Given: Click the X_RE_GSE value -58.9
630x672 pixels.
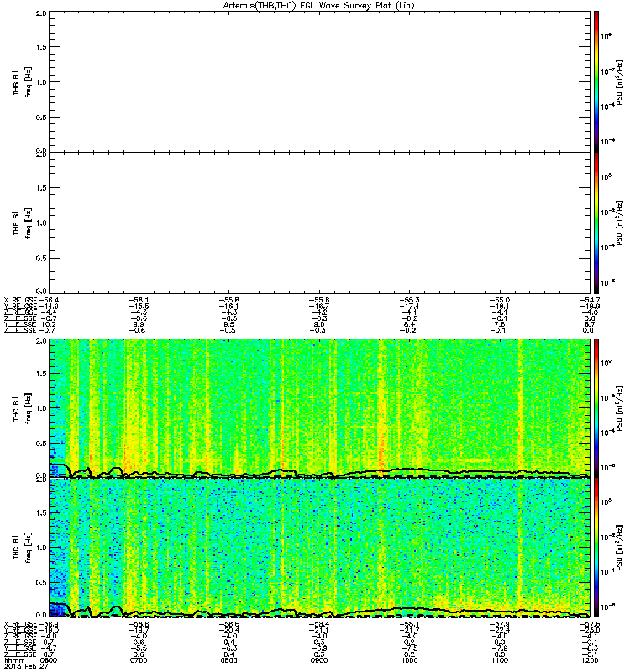Looking at the screenshot, I should coord(49,624).
